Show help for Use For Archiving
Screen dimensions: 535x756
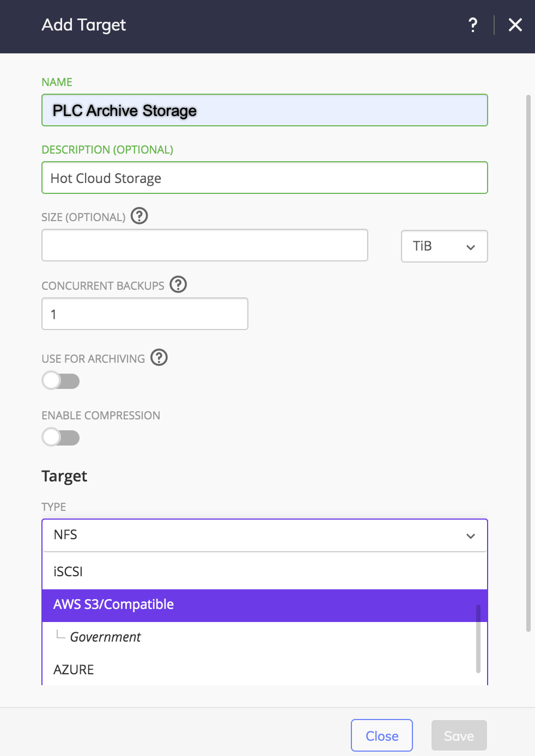coord(159,358)
